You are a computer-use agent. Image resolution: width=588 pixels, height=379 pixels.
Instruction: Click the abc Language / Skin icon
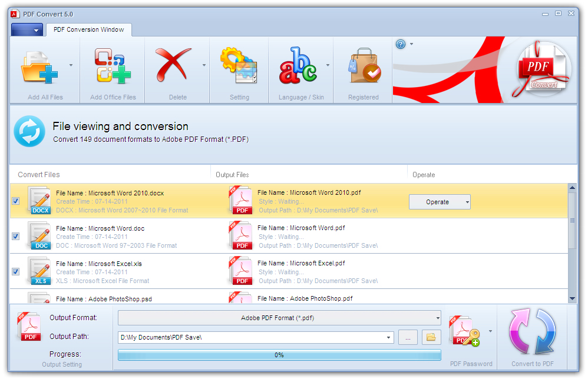click(x=298, y=65)
